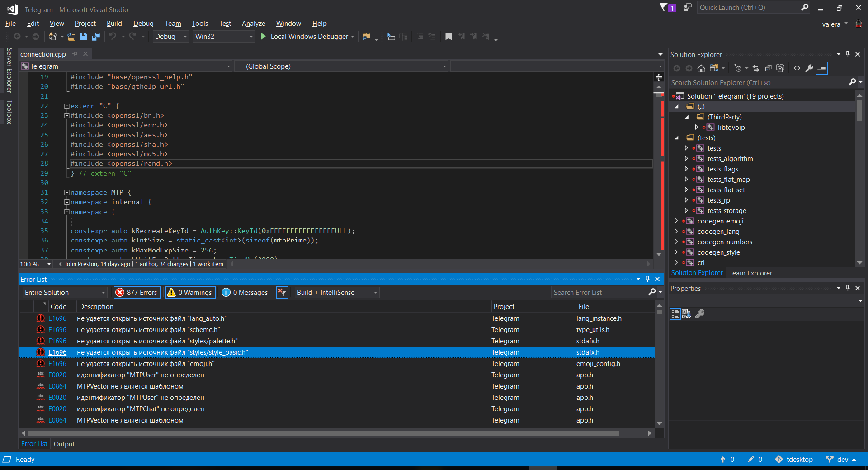Screen dimensions: 868x470
Task: Click Navigate Backward arrow in toolbar
Action: click(16, 37)
